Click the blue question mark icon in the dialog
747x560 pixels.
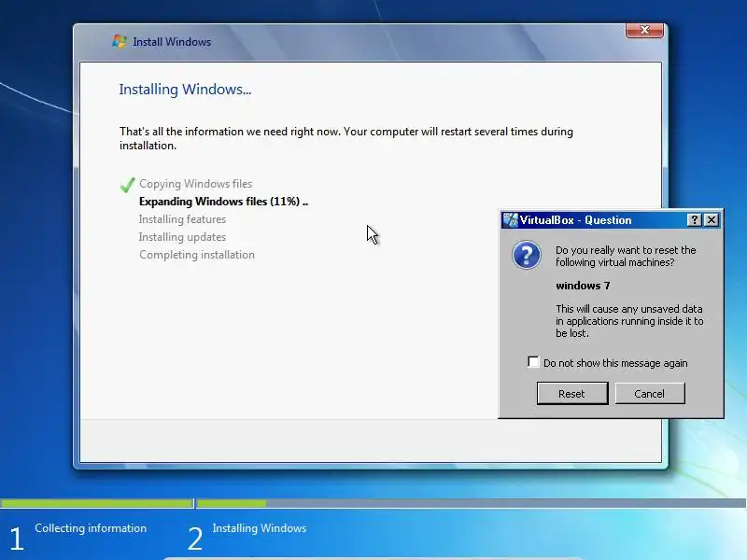coord(527,255)
